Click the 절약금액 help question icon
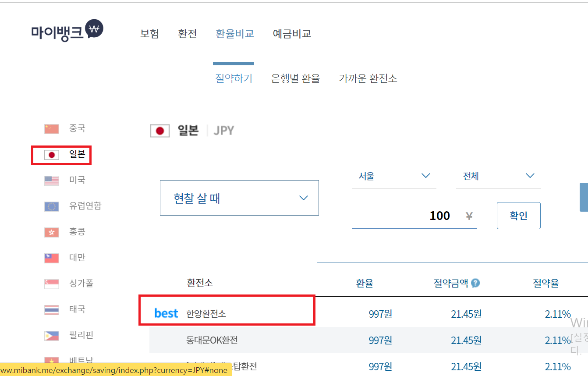Image resolution: width=588 pixels, height=376 pixels. pos(475,283)
